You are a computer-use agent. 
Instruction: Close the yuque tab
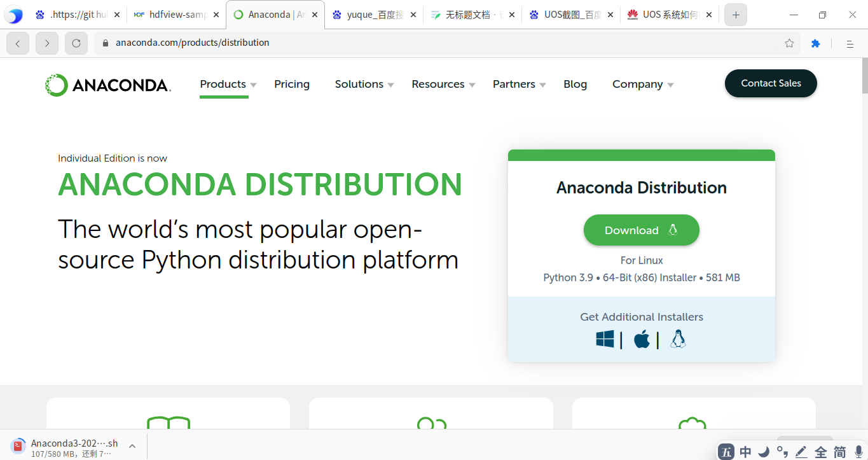pyautogui.click(x=413, y=15)
